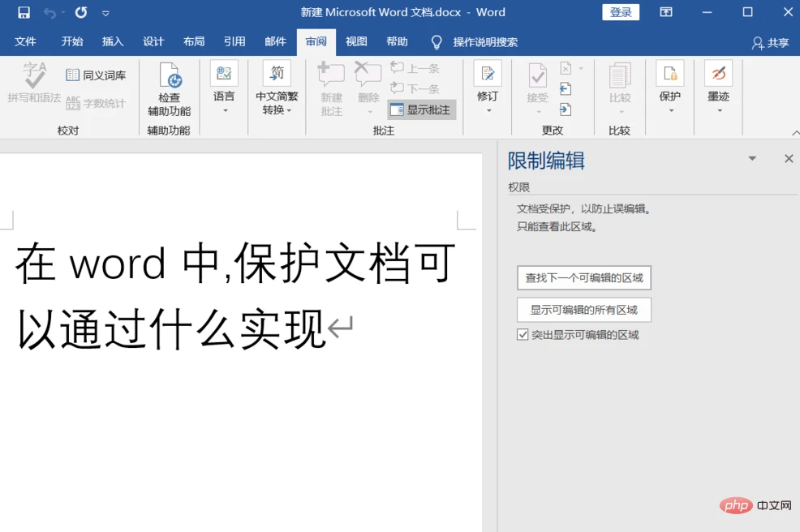Open Ribbon Display Options in the title bar
This screenshot has width=800, height=532.
tap(666, 12)
